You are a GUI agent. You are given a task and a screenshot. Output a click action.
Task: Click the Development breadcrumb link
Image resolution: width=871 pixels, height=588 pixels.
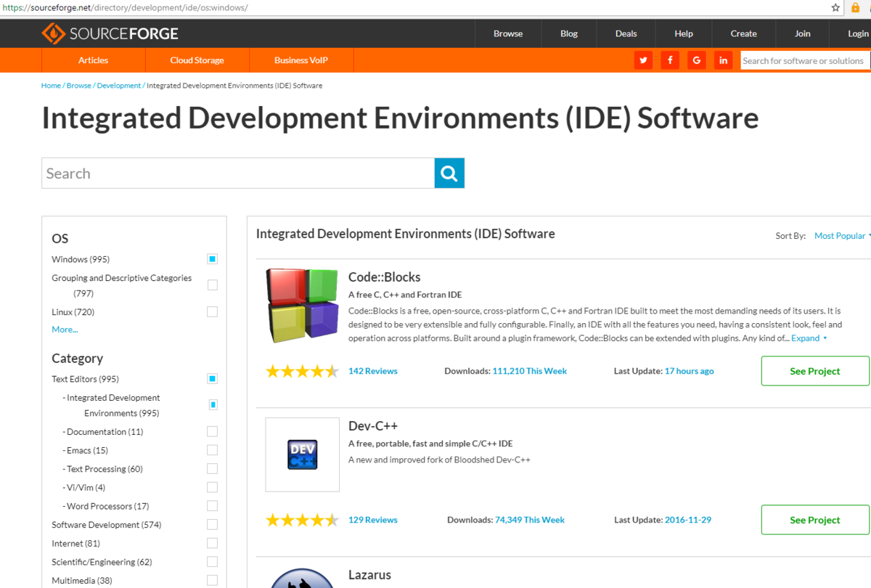[119, 86]
